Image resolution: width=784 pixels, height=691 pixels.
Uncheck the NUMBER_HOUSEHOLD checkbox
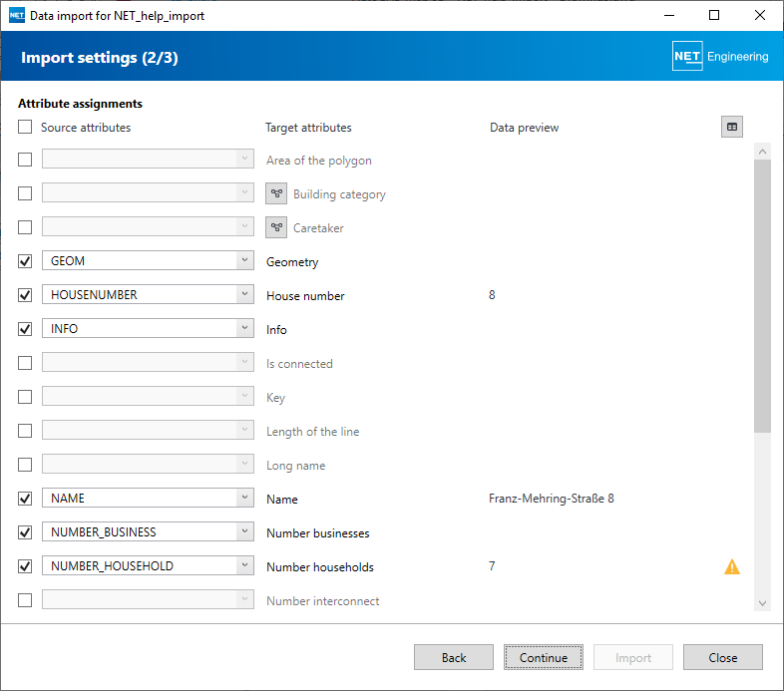pyautogui.click(x=25, y=566)
